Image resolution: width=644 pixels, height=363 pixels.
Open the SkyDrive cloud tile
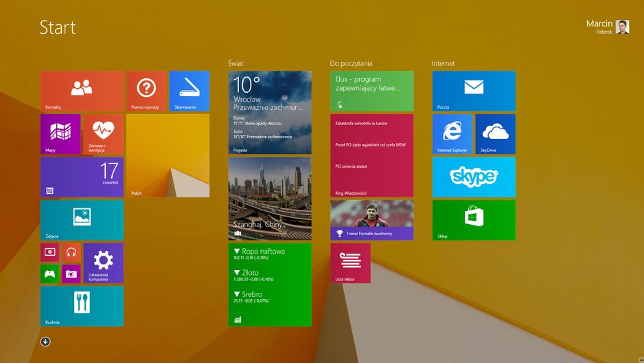pyautogui.click(x=495, y=134)
